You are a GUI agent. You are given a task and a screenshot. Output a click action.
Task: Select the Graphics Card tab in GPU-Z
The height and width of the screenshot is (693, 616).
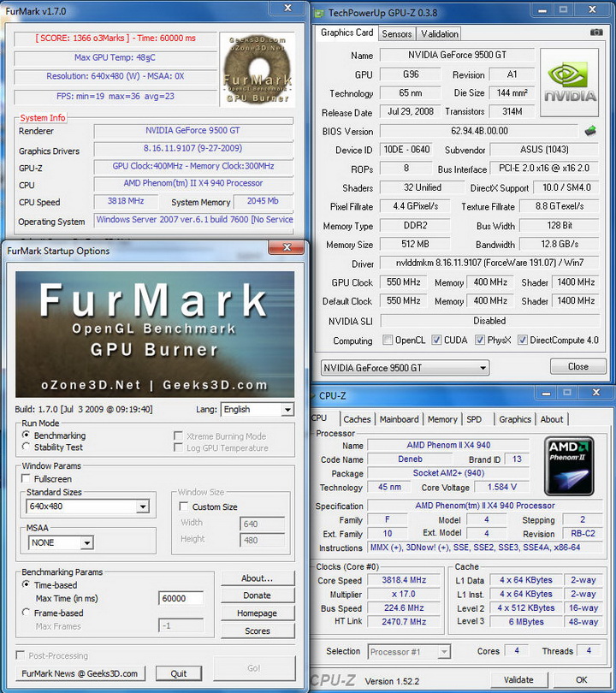(346, 33)
